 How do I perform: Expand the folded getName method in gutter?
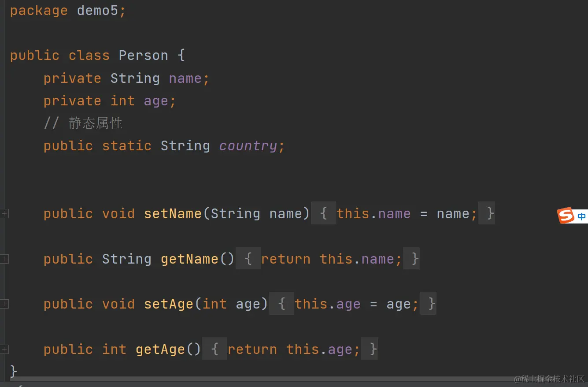4,259
